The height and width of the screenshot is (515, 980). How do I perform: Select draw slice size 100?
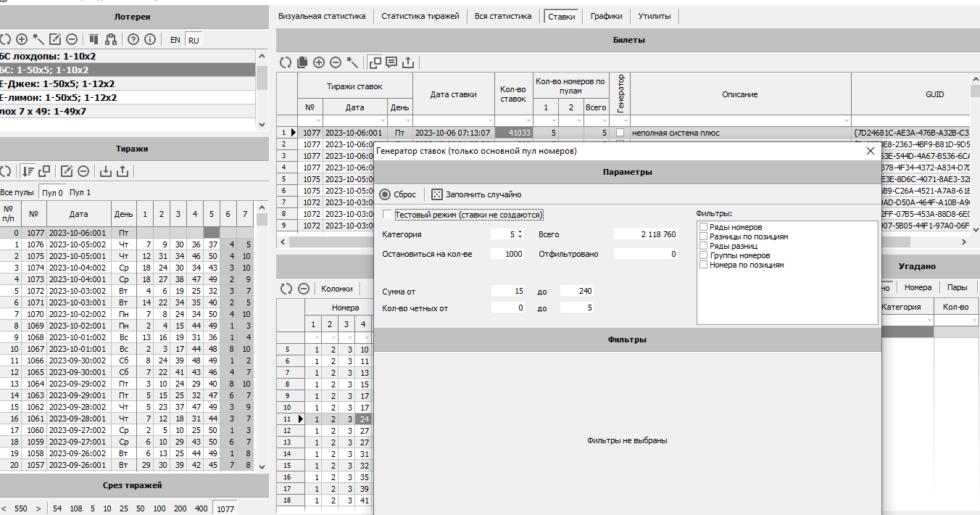pyautogui.click(x=159, y=508)
